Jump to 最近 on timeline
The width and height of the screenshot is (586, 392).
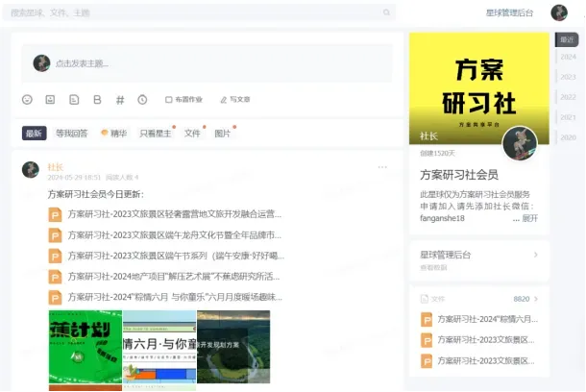coord(567,39)
